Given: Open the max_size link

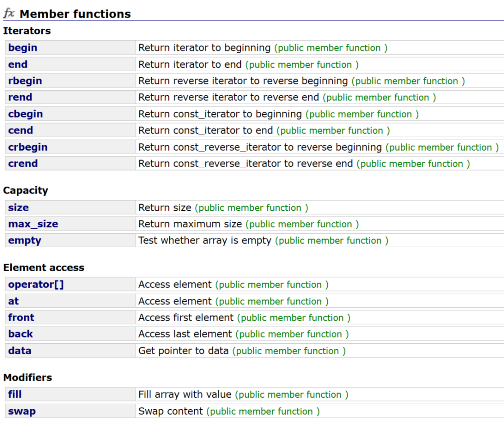Looking at the screenshot, I should [x=33, y=224].
